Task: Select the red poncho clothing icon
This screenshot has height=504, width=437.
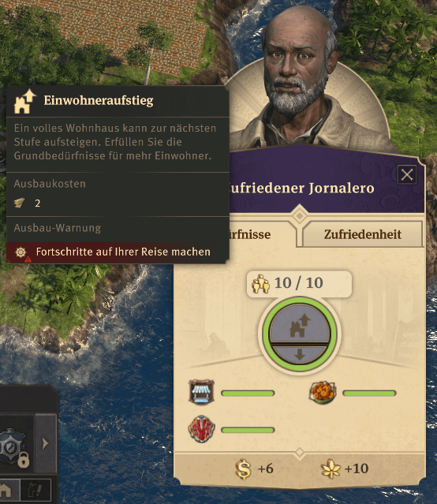Action: pyautogui.click(x=201, y=429)
